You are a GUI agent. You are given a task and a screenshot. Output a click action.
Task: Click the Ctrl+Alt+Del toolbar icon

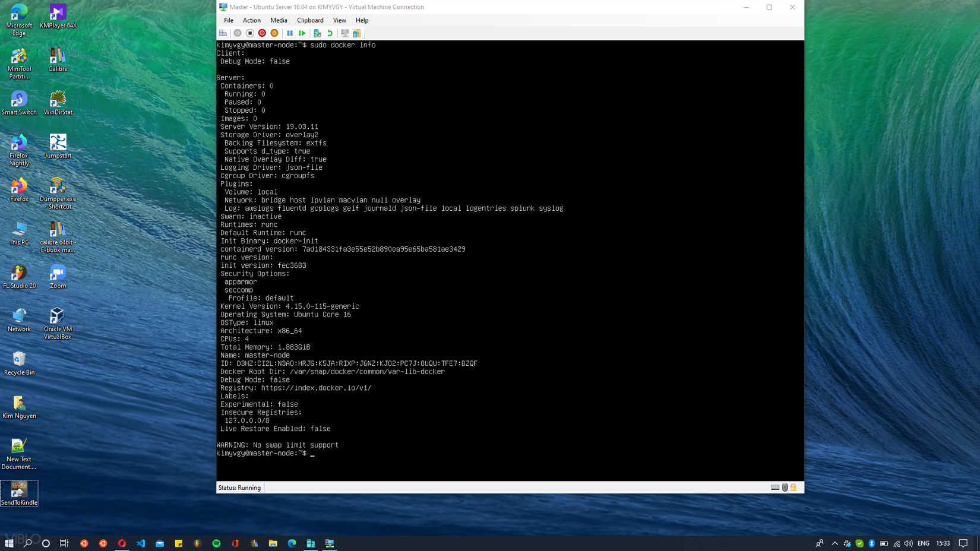click(x=223, y=33)
